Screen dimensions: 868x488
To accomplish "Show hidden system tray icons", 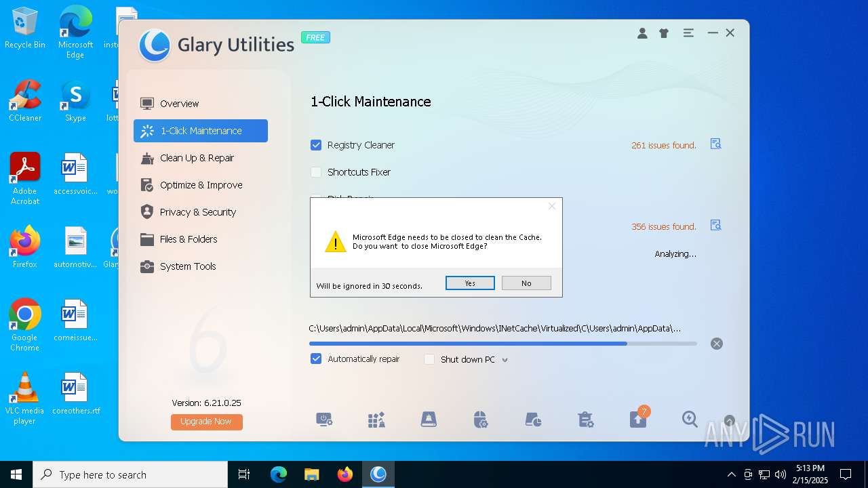I will tap(731, 474).
